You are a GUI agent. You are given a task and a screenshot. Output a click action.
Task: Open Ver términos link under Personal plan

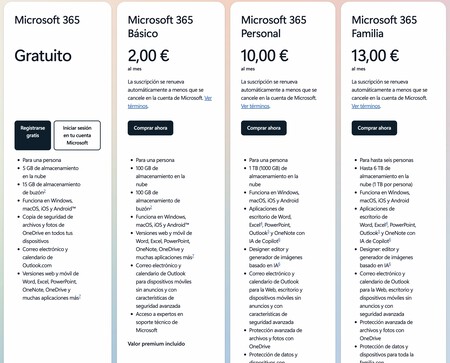click(x=255, y=106)
